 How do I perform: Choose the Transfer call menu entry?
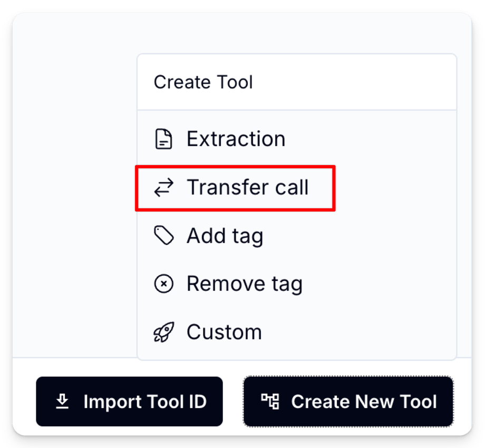tap(247, 188)
